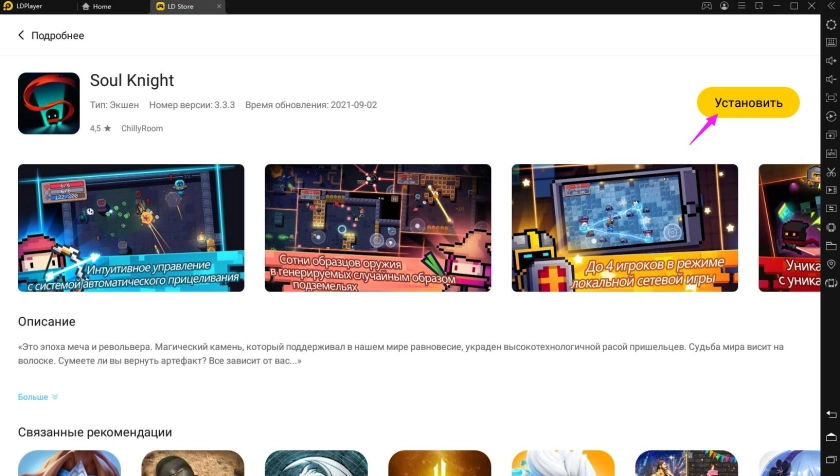Trigger the shake device icon
Viewport: 840px width, 476px height.
coord(831,227)
